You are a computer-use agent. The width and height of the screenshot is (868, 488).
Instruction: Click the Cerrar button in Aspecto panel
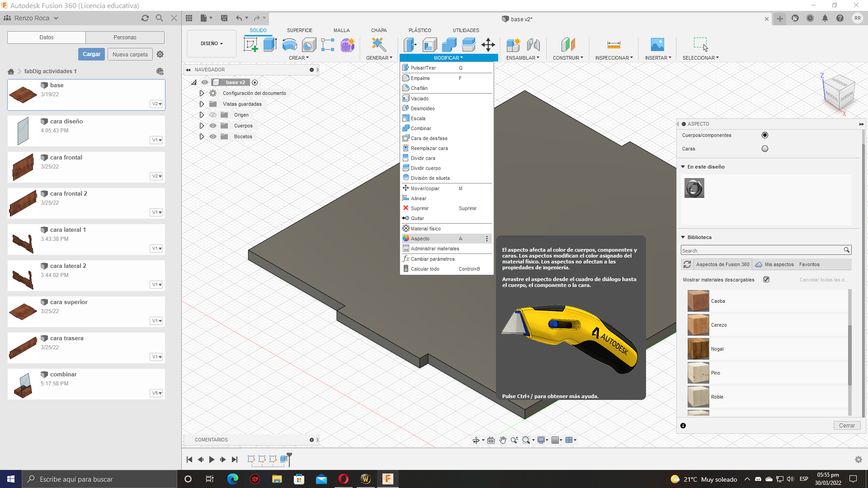point(846,426)
